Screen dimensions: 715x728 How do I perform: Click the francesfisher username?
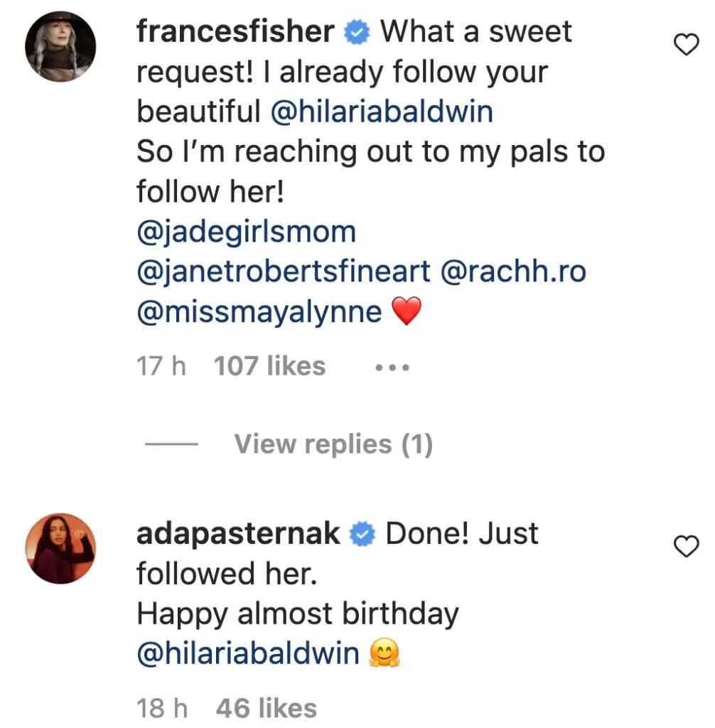pos(235,31)
